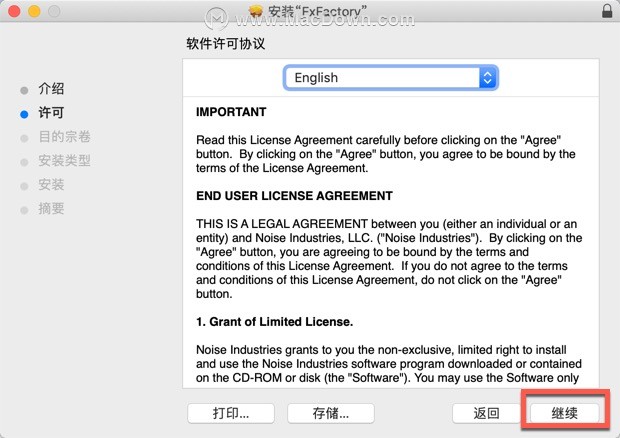The width and height of the screenshot is (620, 438).
Task: Click the FxFactory package icon in title
Action: click(256, 11)
